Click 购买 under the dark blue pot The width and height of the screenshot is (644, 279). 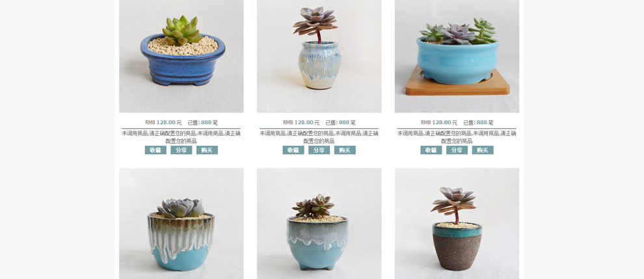point(207,150)
